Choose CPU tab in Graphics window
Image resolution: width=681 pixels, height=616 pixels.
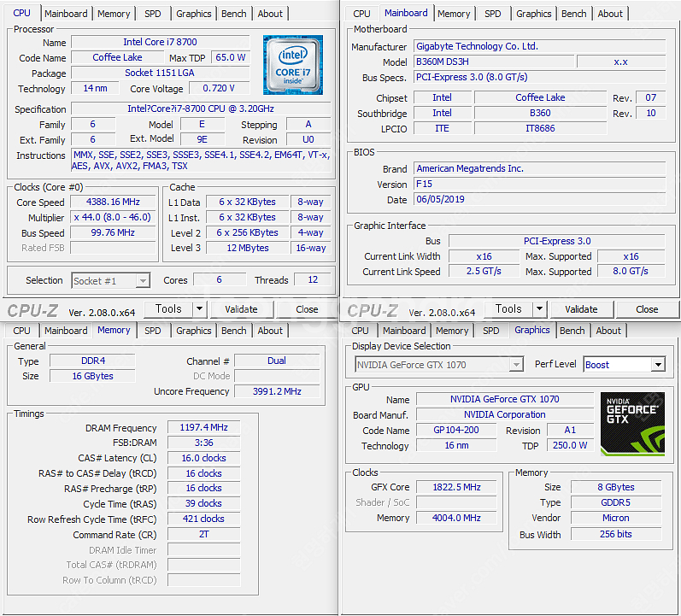tap(360, 331)
